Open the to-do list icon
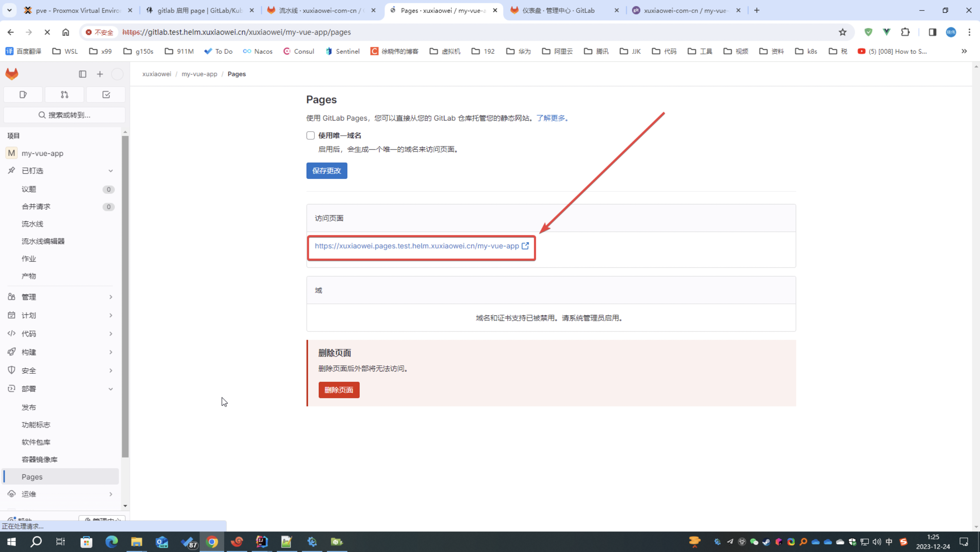Screen dimensions: 980x552 (x=106, y=95)
